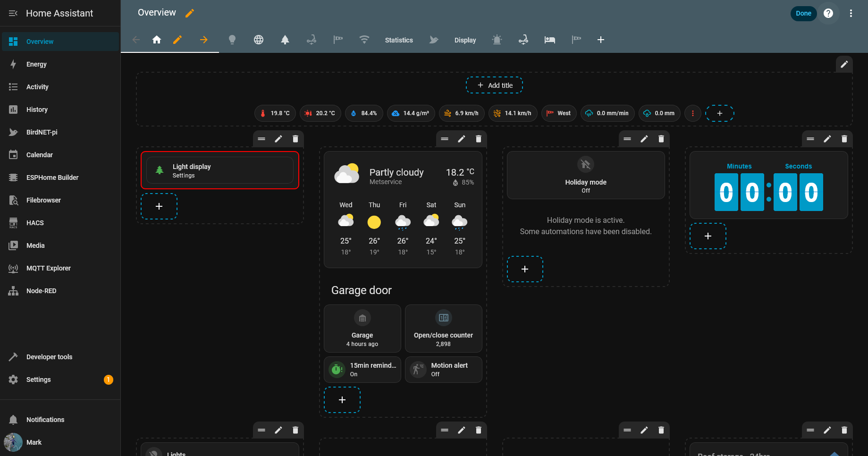
Task: Open the top-right three-dot overflow menu
Action: point(851,13)
